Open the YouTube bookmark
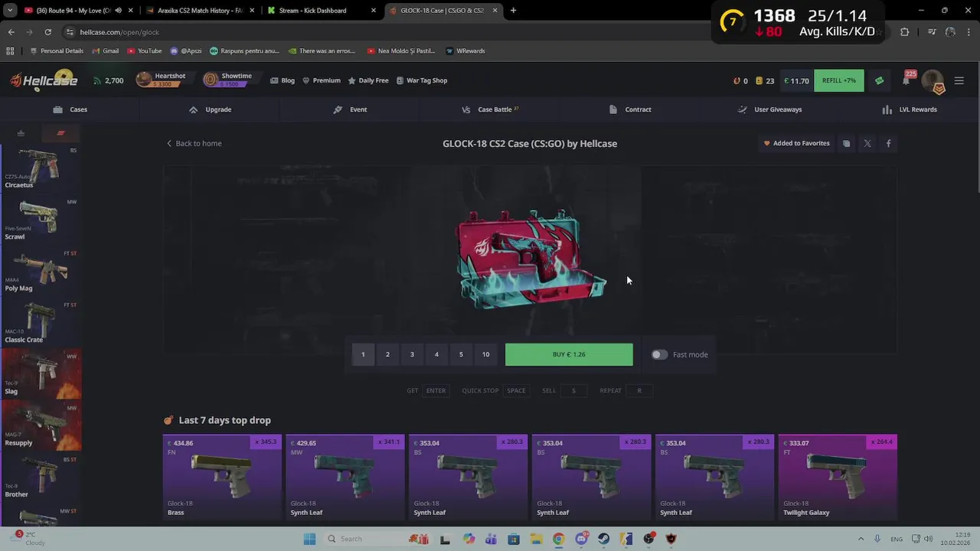Screen dimensions: 980x551 point(145,51)
